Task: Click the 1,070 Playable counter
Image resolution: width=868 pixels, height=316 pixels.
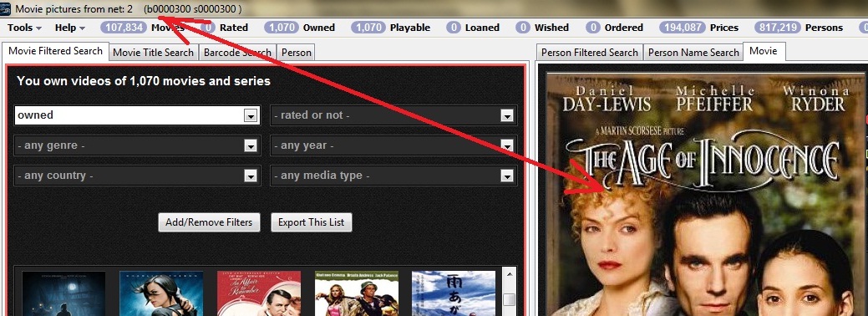Action: click(390, 28)
